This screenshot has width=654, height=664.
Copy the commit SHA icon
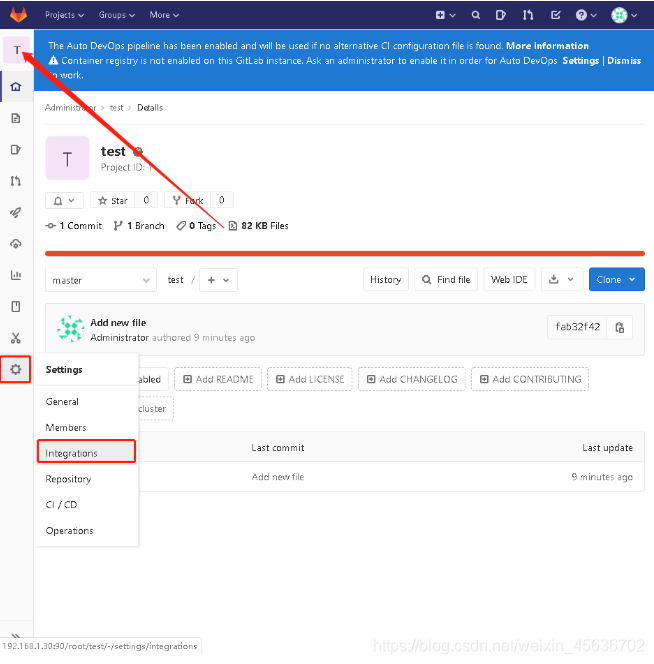coord(620,327)
